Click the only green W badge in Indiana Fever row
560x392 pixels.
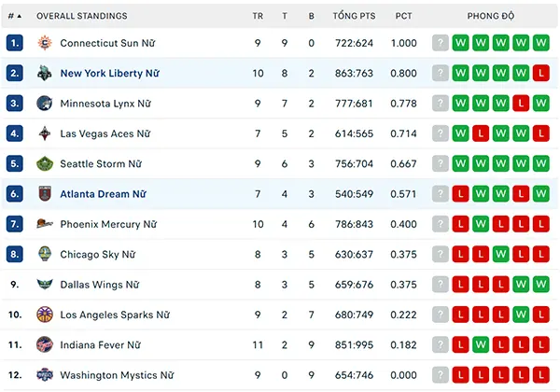(481, 345)
